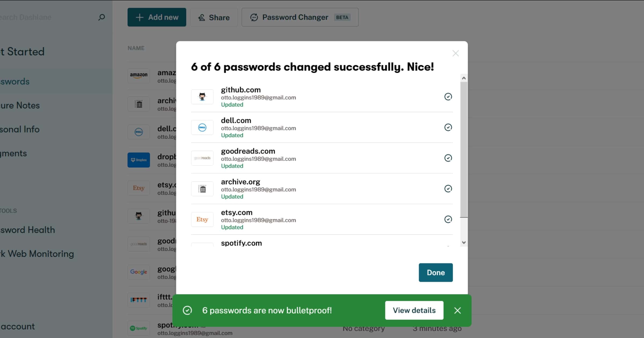Click the archive.org logo in dialog list
Screen dimensions: 644x338
click(x=202, y=189)
